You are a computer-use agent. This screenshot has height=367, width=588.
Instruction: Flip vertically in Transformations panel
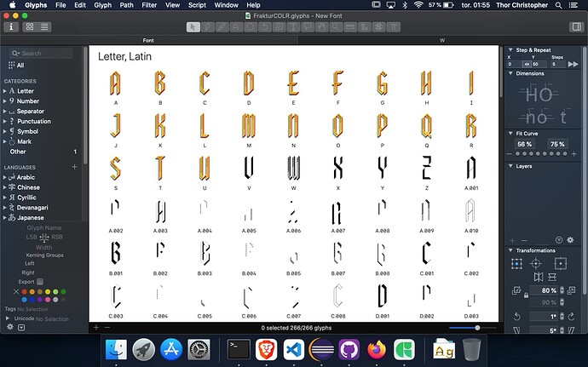pyautogui.click(x=552, y=277)
